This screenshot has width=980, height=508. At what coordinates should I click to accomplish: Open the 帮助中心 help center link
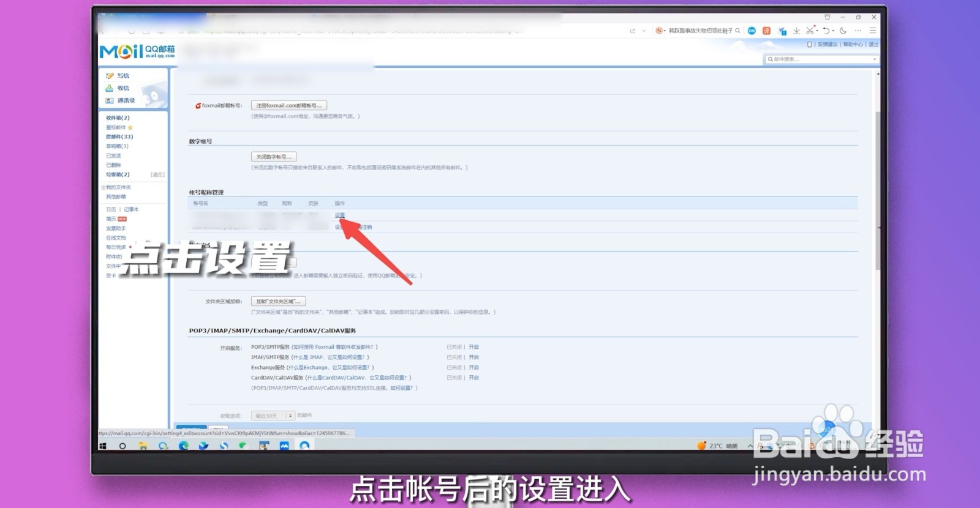[853, 45]
